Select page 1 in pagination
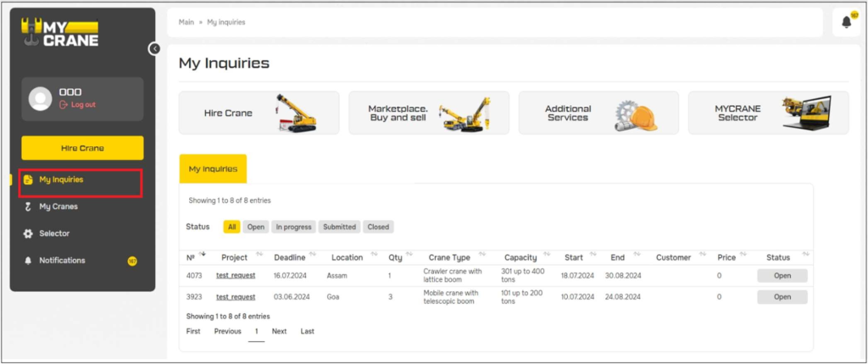Screen dimensions: 868x364 click(256, 331)
